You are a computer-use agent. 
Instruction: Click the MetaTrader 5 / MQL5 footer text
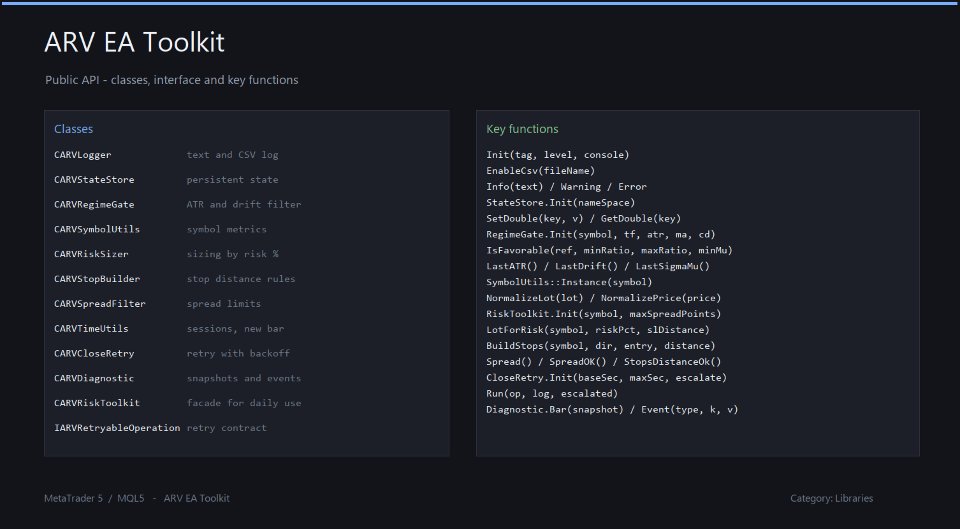coord(137,498)
